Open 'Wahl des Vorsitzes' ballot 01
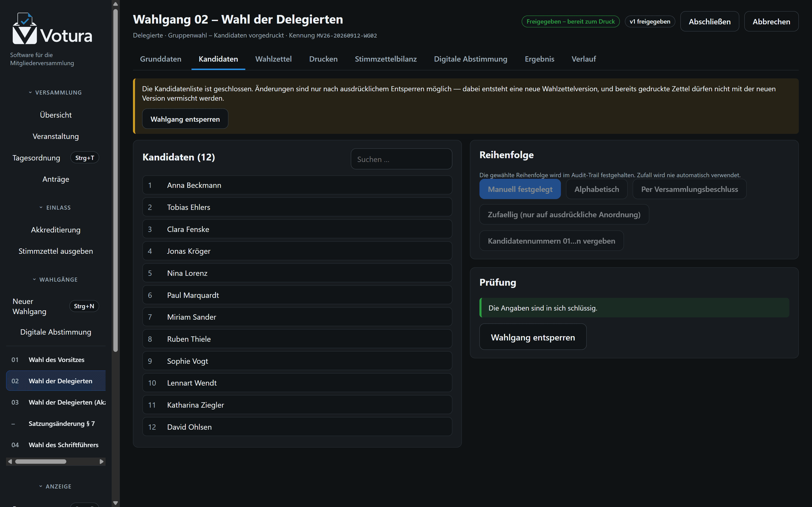 [x=56, y=360]
